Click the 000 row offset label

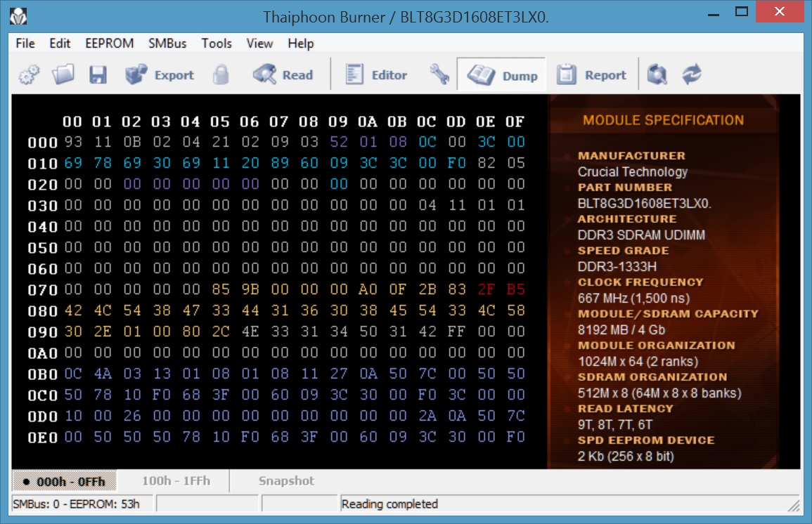pos(42,143)
